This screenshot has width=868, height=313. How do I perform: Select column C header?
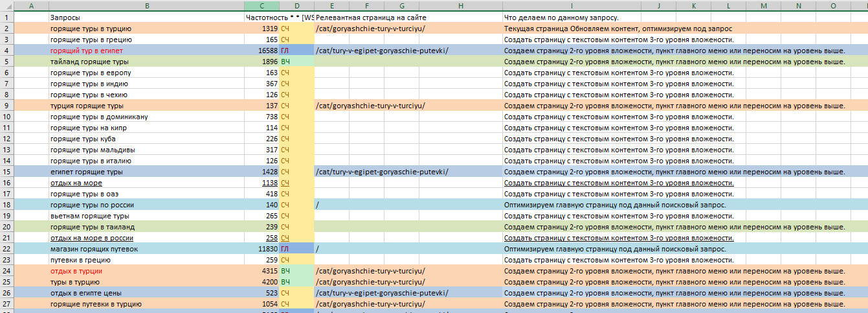coord(262,6)
